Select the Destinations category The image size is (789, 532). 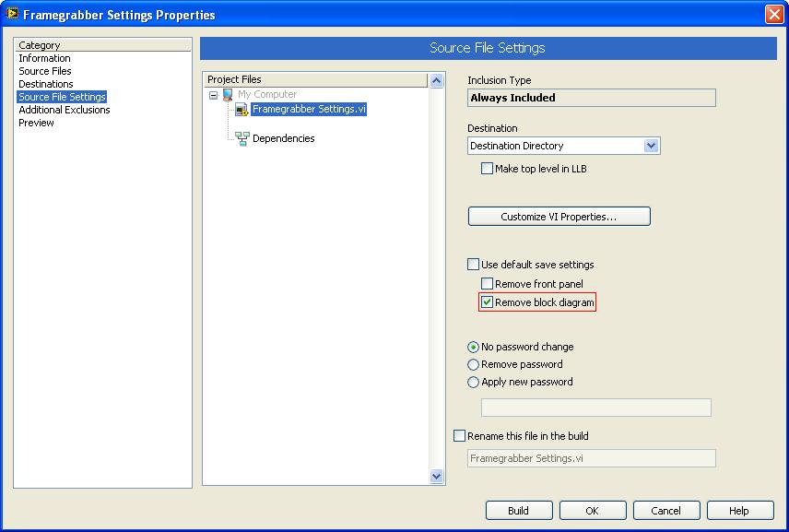[x=46, y=84]
